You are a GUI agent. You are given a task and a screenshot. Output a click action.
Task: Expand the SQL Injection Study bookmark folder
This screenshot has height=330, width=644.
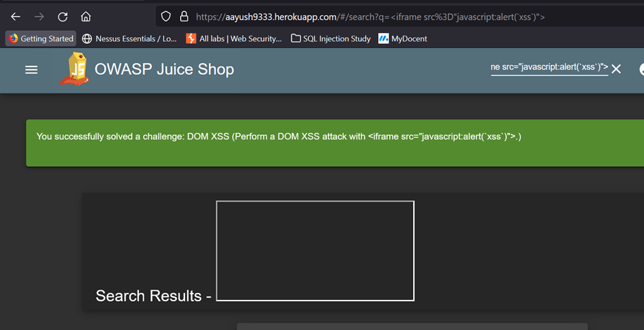(331, 38)
